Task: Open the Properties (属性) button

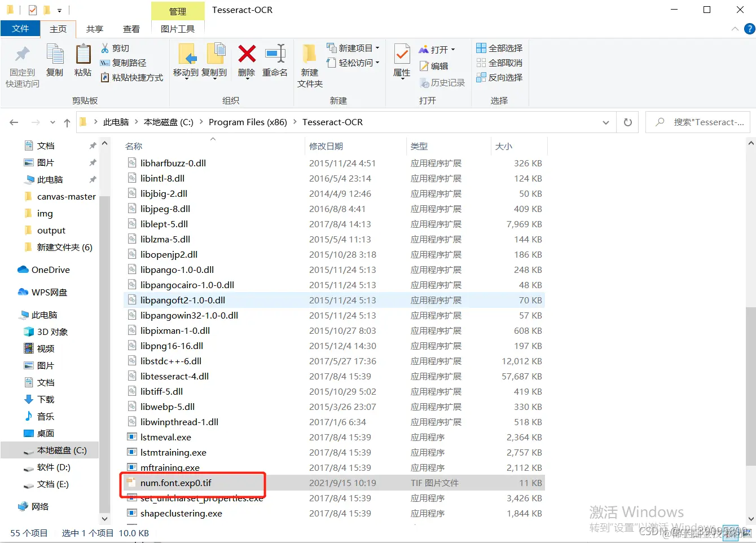Action: coord(402,61)
